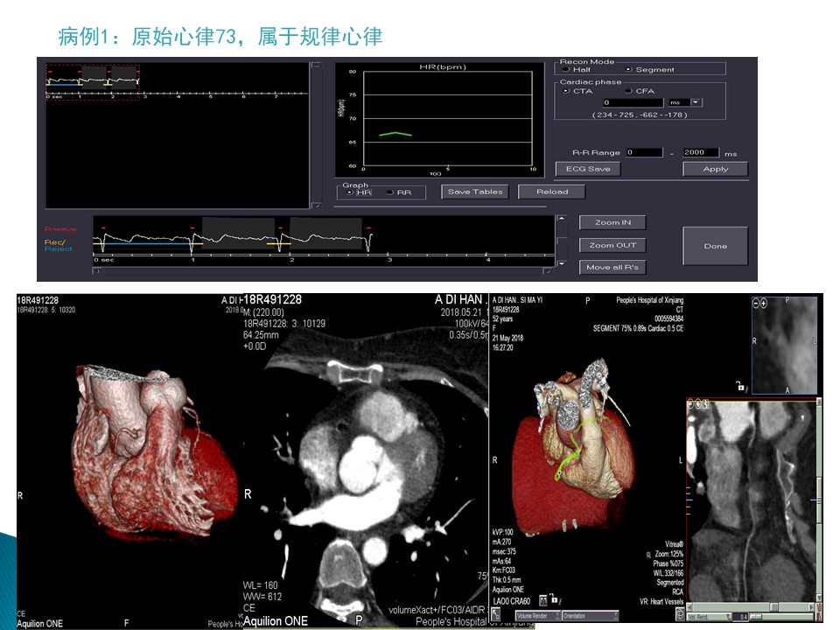Open the ms unit dropdown
The image size is (840, 630).
[696, 102]
